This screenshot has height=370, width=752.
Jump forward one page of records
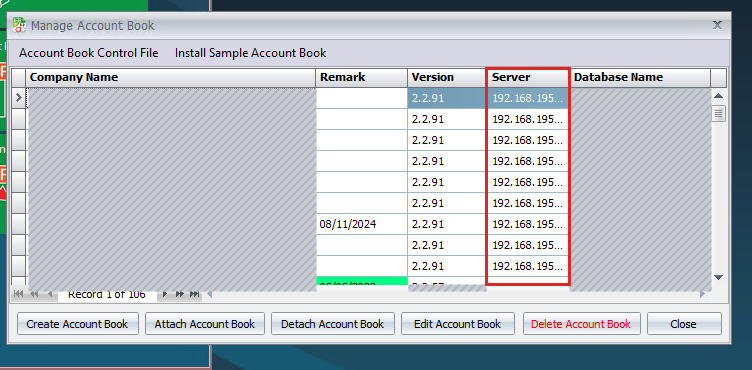(x=180, y=294)
